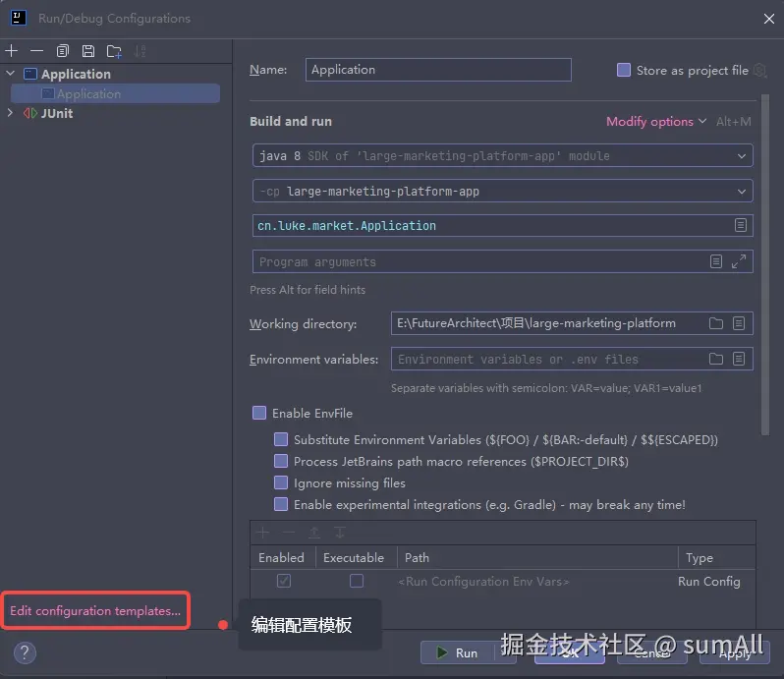Click the Name input field
The height and width of the screenshot is (679, 784).
tap(438, 70)
